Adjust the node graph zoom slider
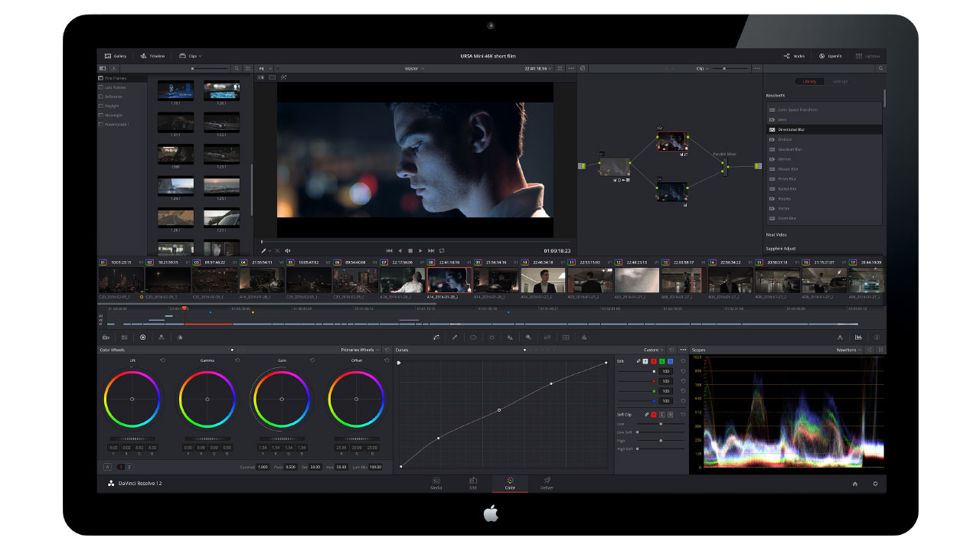 pos(724,69)
